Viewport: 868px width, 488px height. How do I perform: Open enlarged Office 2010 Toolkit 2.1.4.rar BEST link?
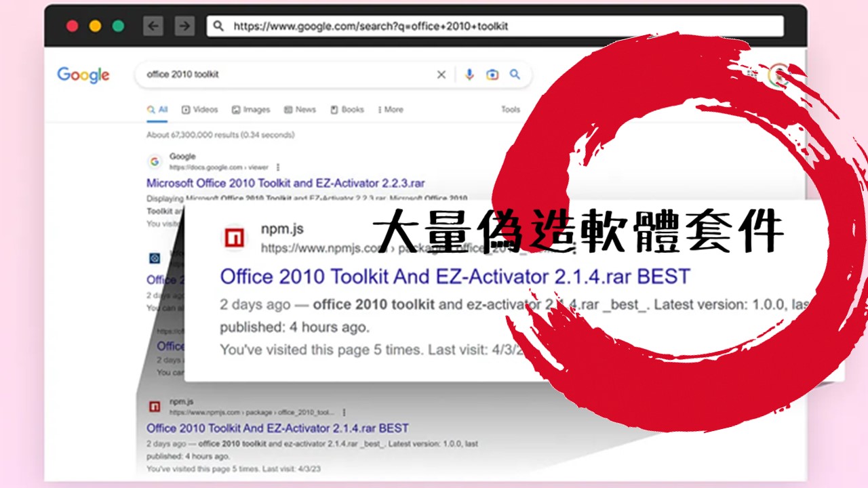(455, 277)
